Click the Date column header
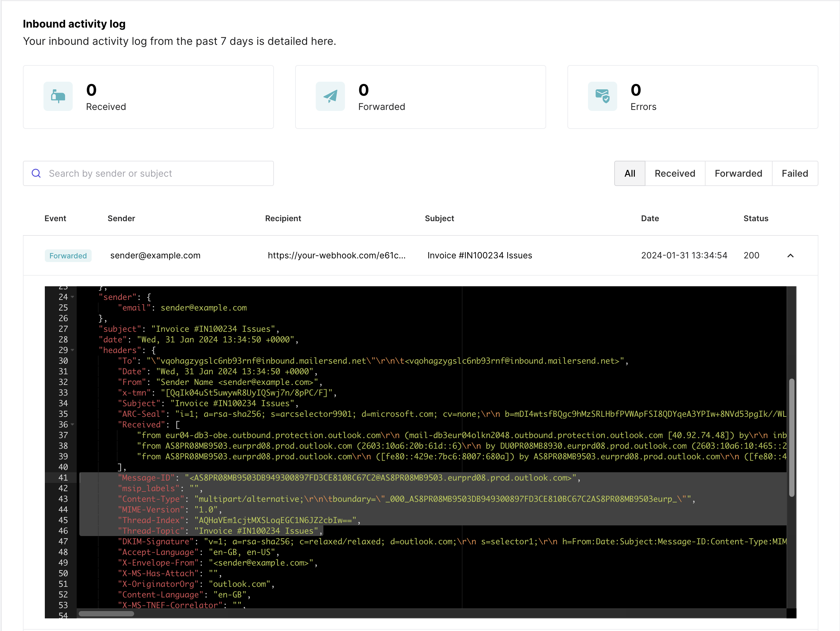 coord(650,219)
